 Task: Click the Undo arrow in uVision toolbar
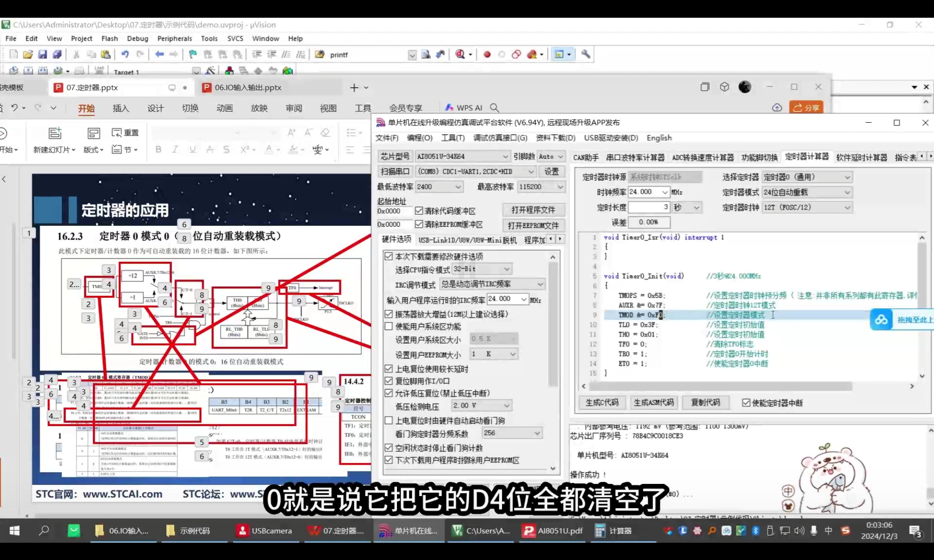pos(125,55)
